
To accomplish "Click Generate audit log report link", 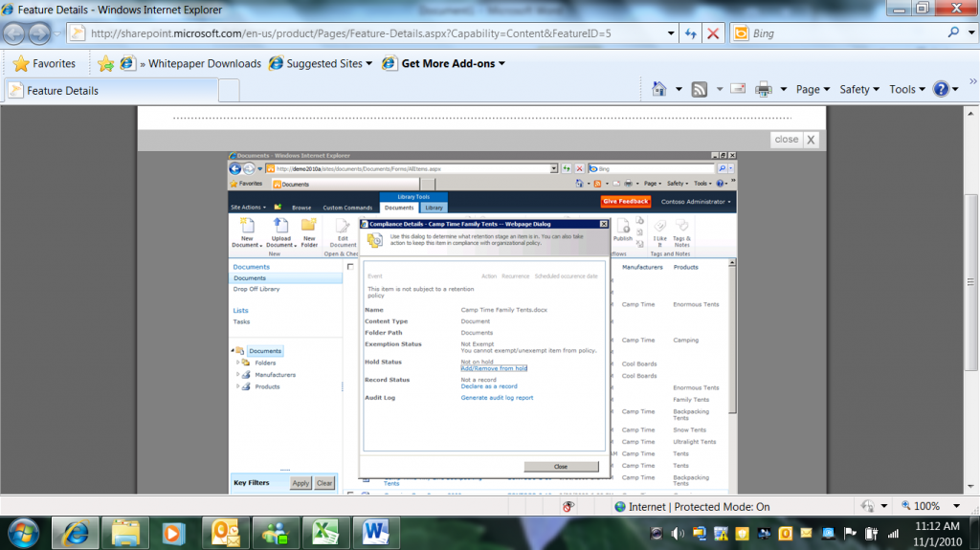I will coord(497,398).
